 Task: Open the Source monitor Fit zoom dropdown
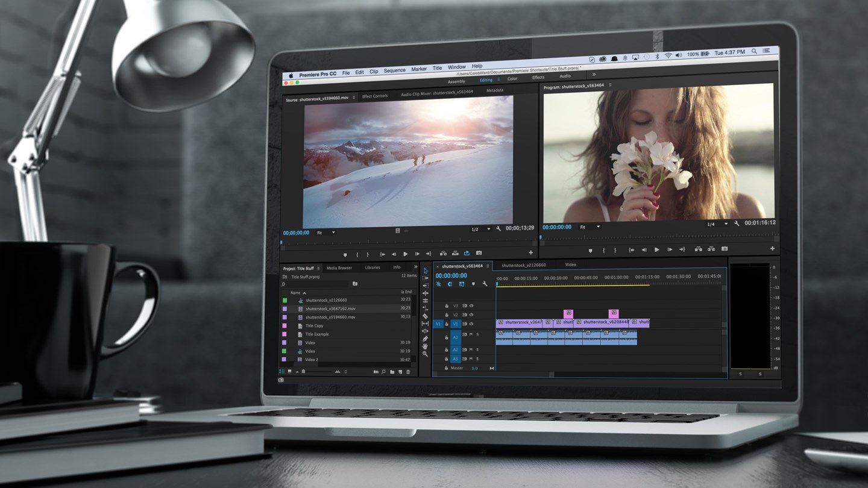(x=326, y=233)
